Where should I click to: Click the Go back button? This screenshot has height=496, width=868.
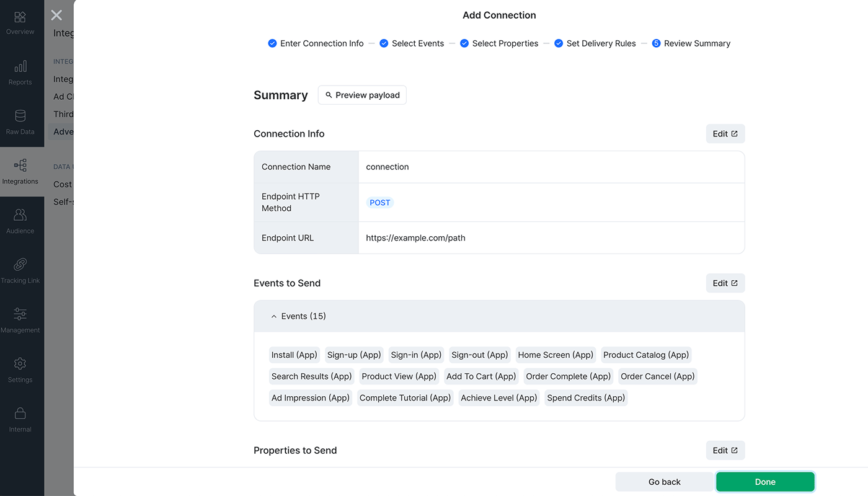(x=665, y=482)
